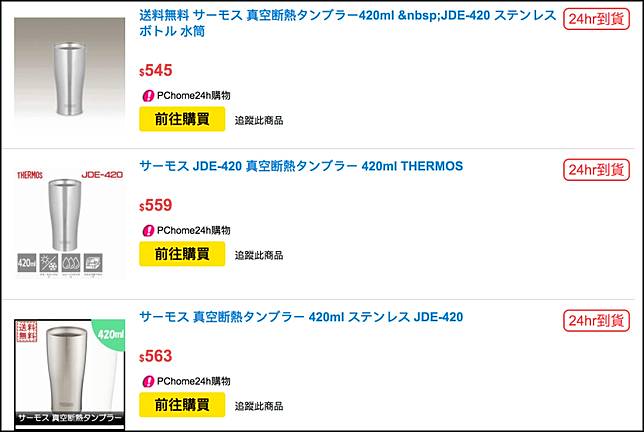644x432 pixels.
Task: Click the 24hr到貨 badge on the first product
Action: tap(596, 19)
